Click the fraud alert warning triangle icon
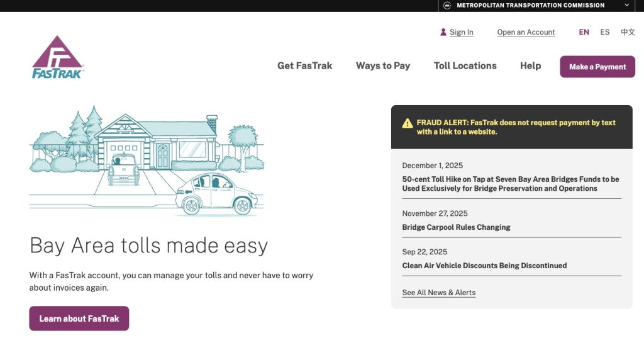Image resolution: width=644 pixels, height=355 pixels. [408, 123]
